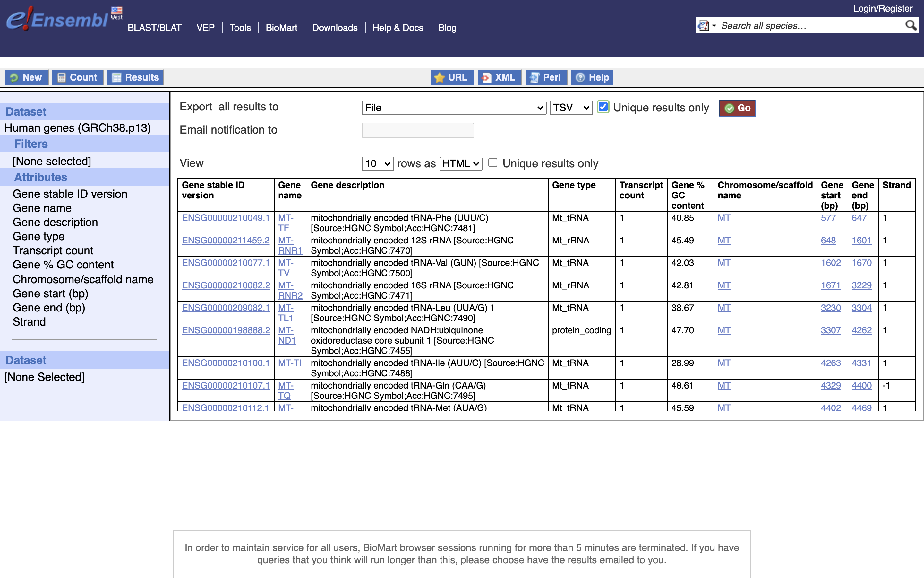Open gene ENSG00000209082.1 link
Image resolution: width=924 pixels, height=578 pixels.
[x=226, y=308]
